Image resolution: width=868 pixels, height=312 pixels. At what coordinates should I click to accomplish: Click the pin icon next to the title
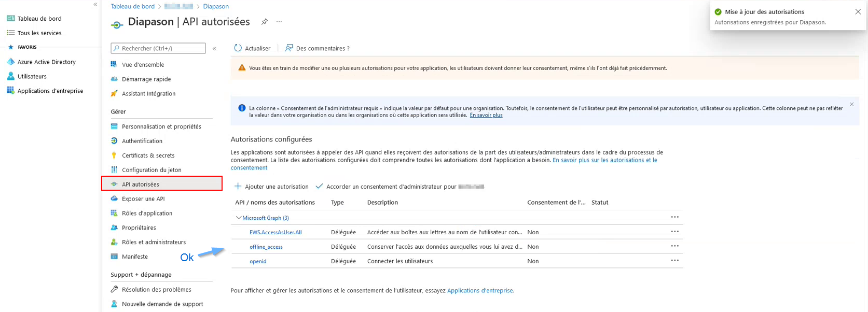265,22
